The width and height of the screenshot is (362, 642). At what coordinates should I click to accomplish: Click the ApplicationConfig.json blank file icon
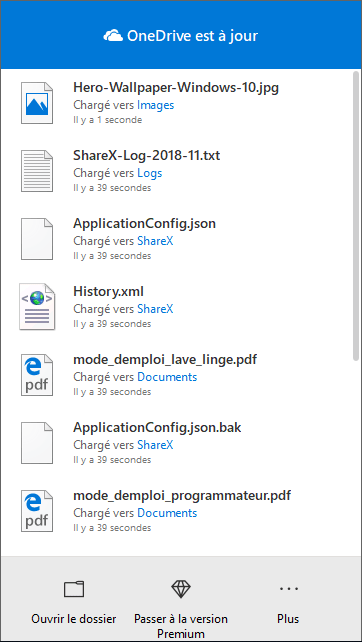click(x=37, y=239)
